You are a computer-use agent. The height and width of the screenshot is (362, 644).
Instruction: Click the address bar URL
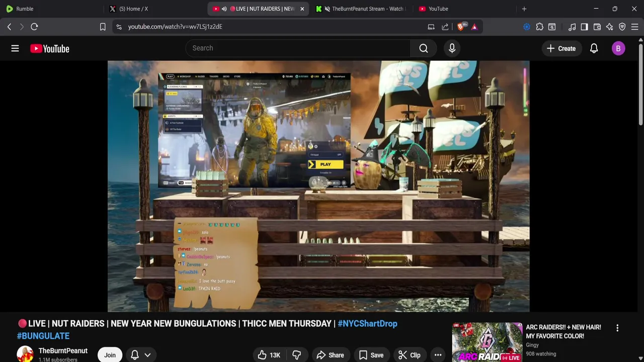[175, 27]
